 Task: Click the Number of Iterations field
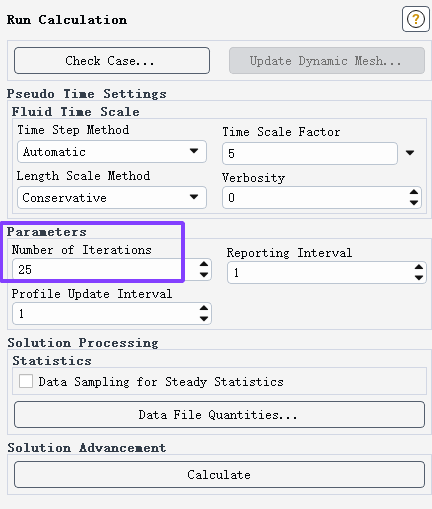105,269
